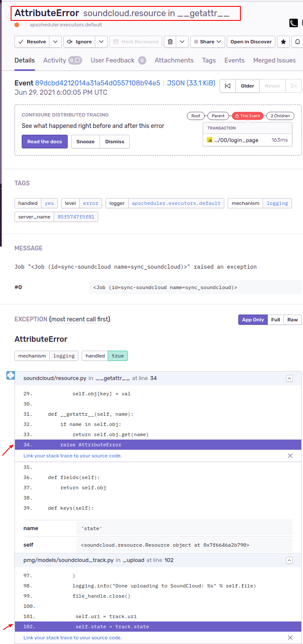303x644 pixels.
Task: Click the Flask platform icon
Action: pos(294,23)
